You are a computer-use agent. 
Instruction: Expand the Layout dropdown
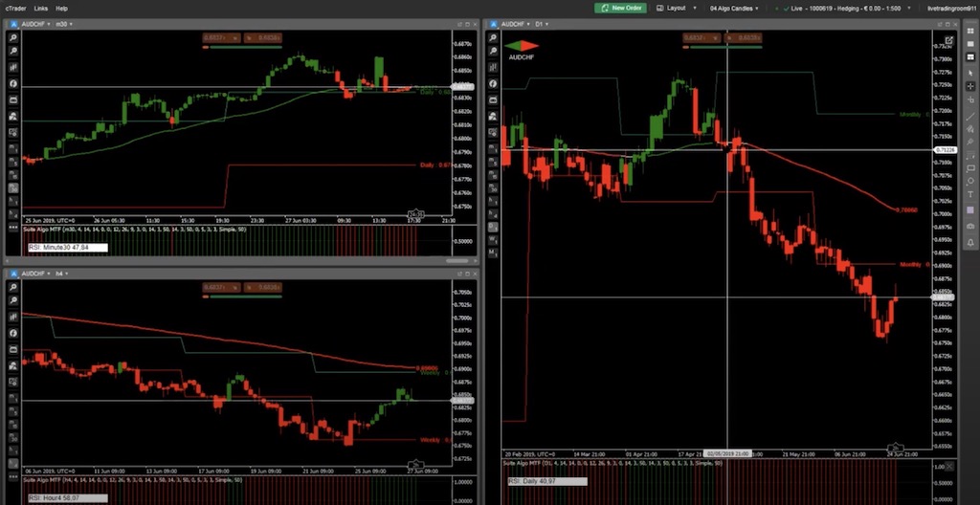[677, 8]
